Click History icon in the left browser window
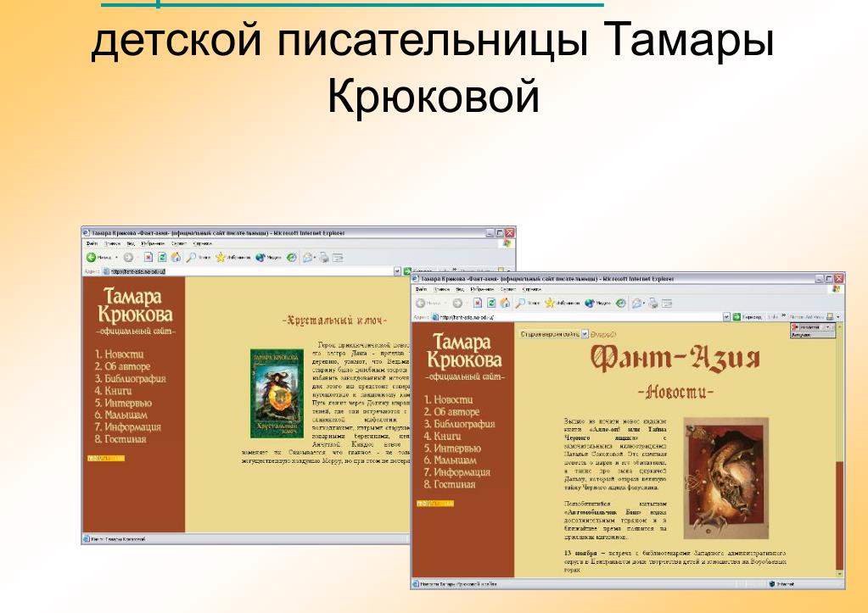 click(292, 257)
